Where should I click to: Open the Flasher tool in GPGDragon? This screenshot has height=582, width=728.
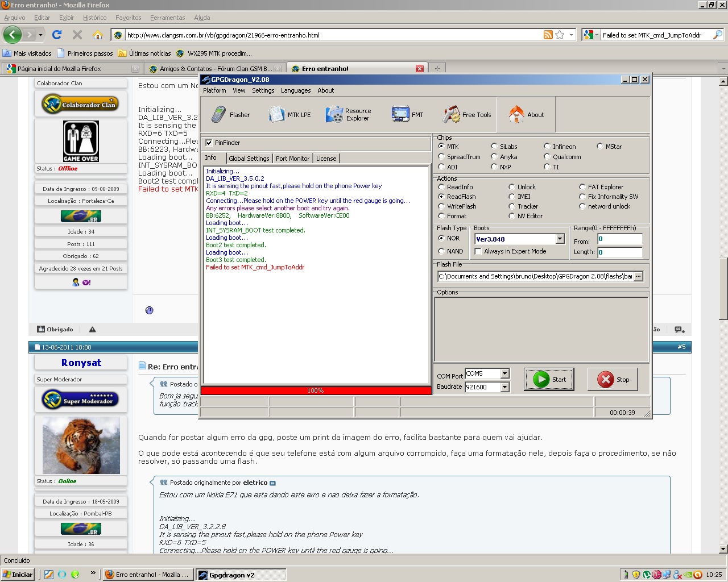(x=230, y=115)
